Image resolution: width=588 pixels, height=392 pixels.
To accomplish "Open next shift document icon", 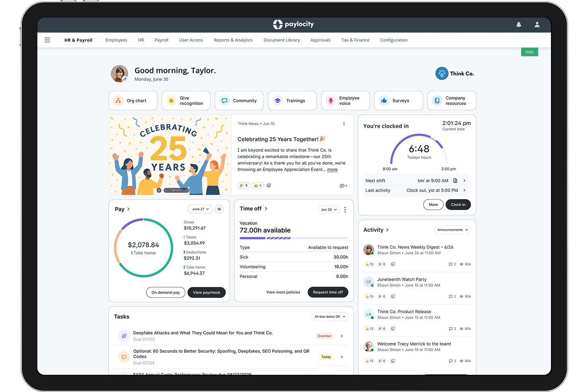I will pos(455,181).
